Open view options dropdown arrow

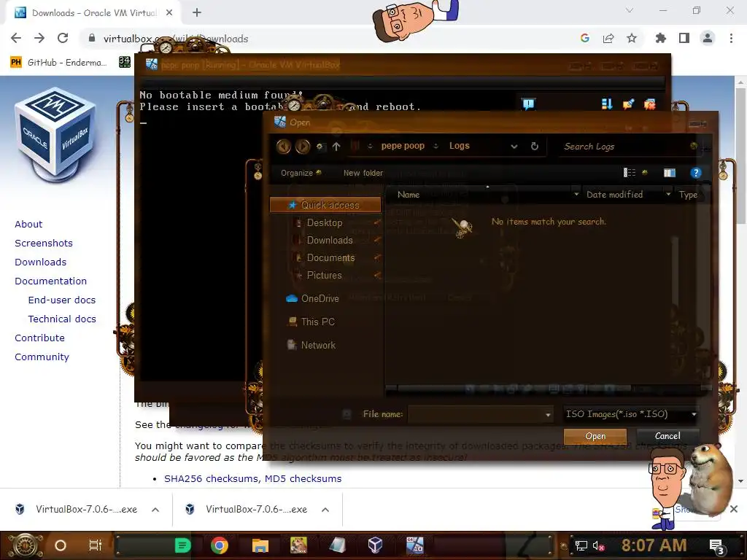645,172
